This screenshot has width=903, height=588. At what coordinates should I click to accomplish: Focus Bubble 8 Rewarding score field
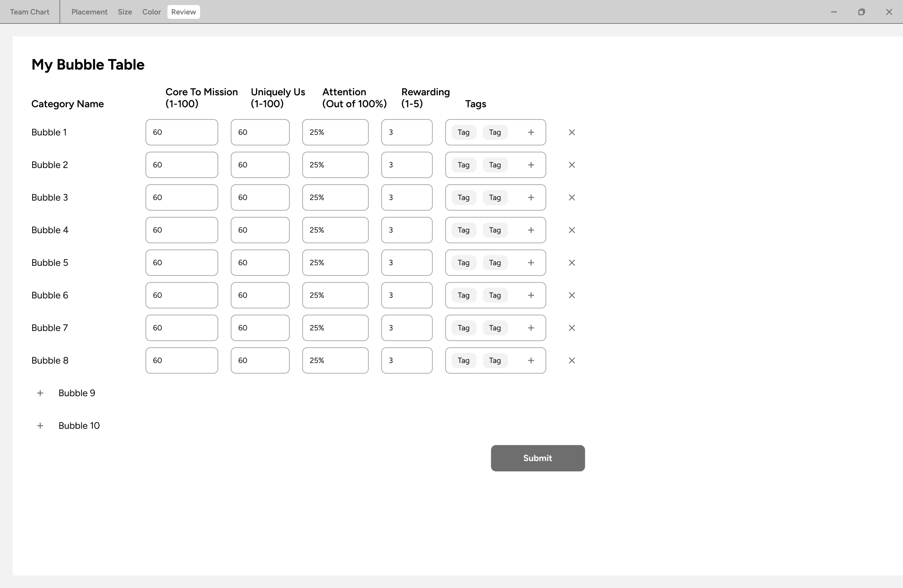pyautogui.click(x=407, y=361)
